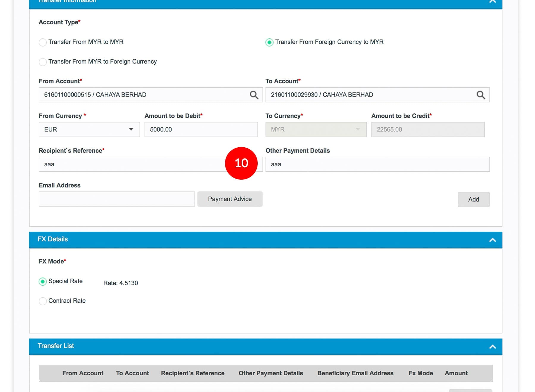Focus the Email Address input field
Image resolution: width=535 pixels, height=392 pixels.
(117, 199)
